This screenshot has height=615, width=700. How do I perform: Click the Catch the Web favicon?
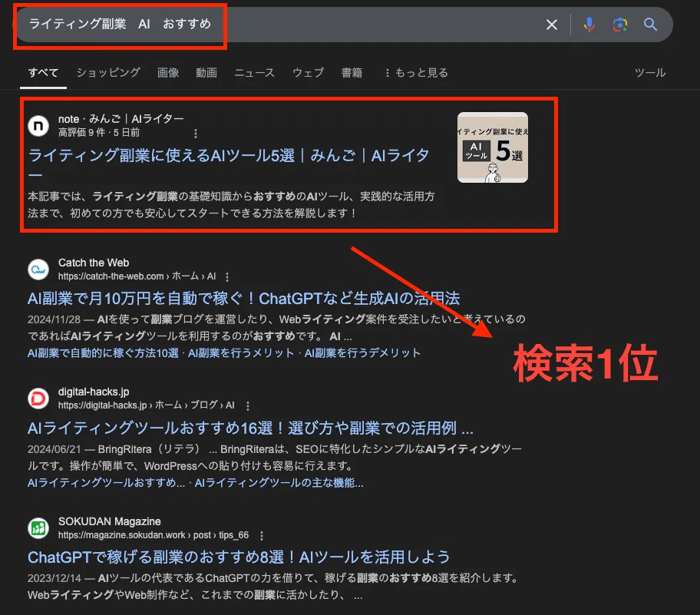38,269
